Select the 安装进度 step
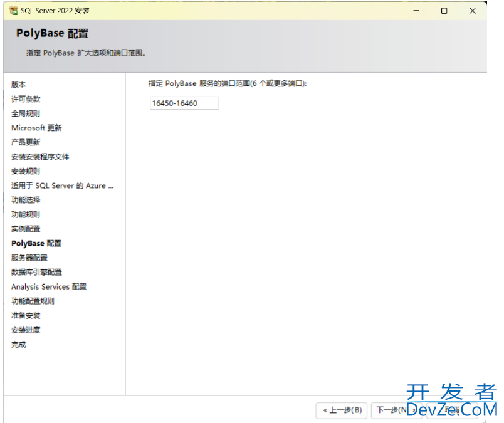The height and width of the screenshot is (423, 504). pos(26,330)
